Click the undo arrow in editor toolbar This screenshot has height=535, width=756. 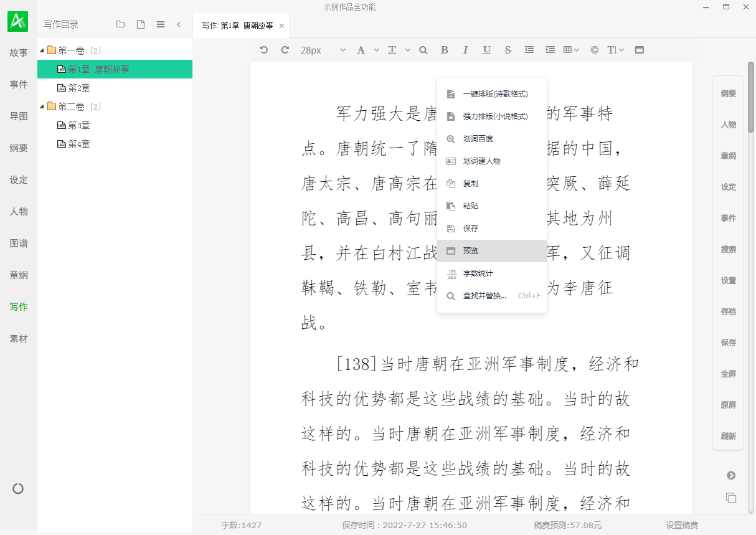[264, 50]
